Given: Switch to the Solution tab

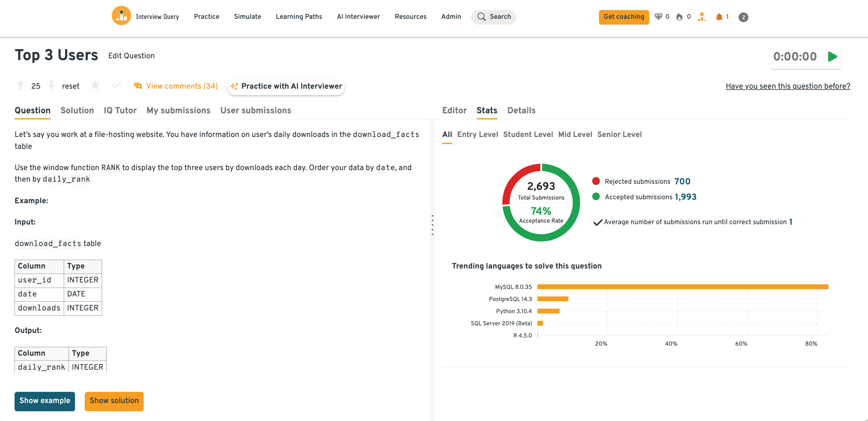Looking at the screenshot, I should [77, 111].
